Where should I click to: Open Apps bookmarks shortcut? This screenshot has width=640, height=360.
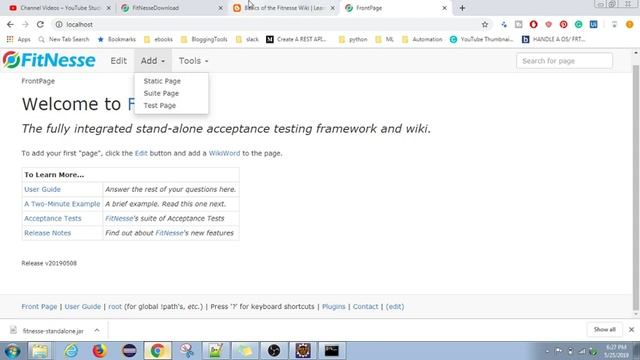pyautogui.click(x=18, y=39)
